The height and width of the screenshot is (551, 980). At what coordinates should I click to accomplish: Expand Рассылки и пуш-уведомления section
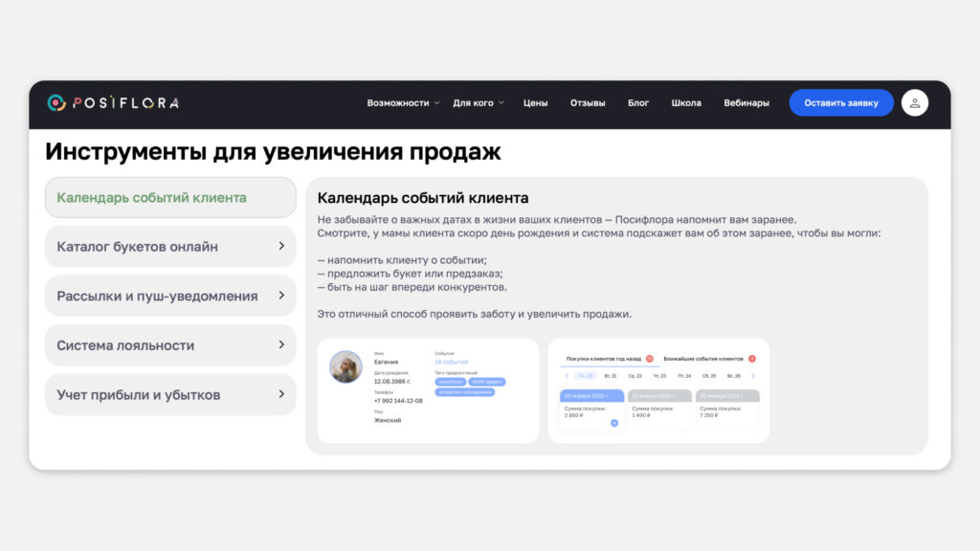tap(170, 297)
